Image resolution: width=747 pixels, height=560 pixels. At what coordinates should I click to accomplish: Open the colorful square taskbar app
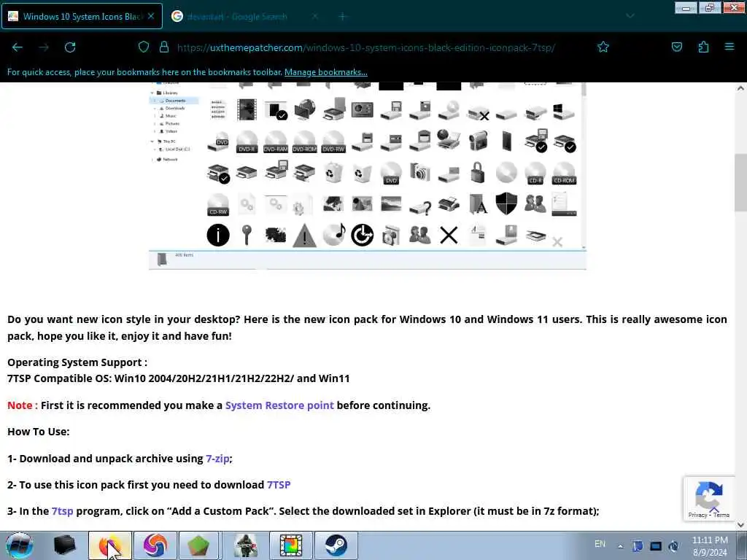click(x=291, y=545)
